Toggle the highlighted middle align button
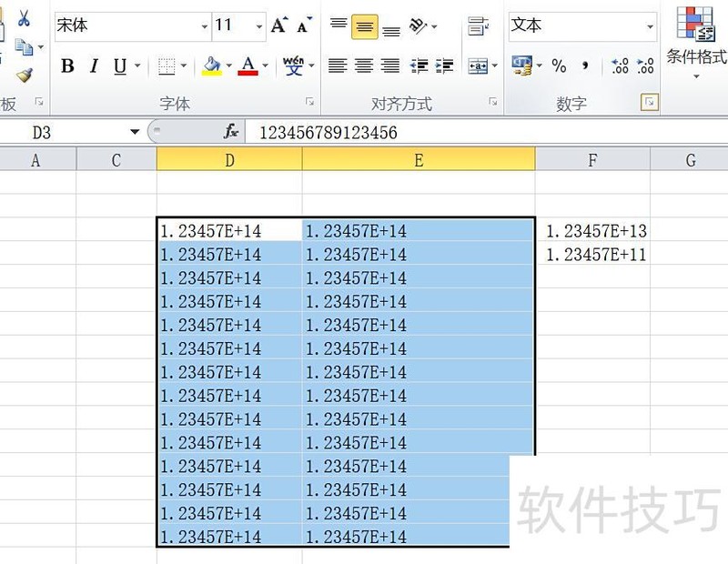Screen dimensions: 728x564 click(x=365, y=27)
